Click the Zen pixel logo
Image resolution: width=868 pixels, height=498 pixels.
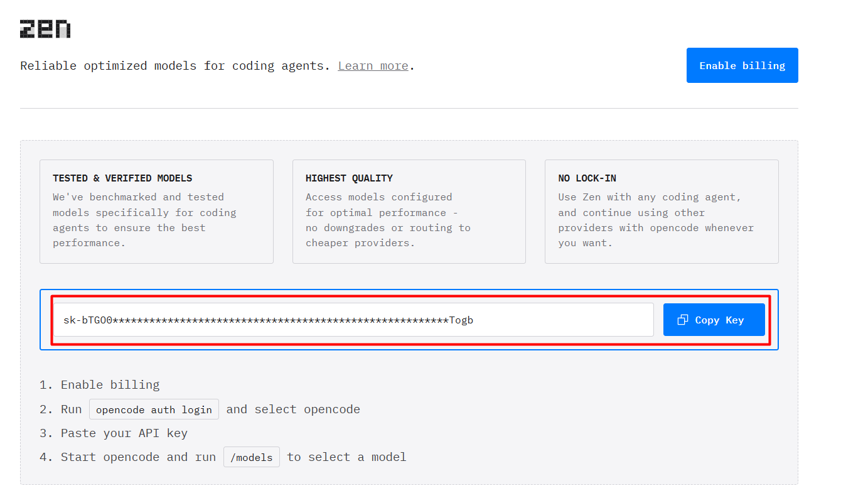click(x=45, y=29)
